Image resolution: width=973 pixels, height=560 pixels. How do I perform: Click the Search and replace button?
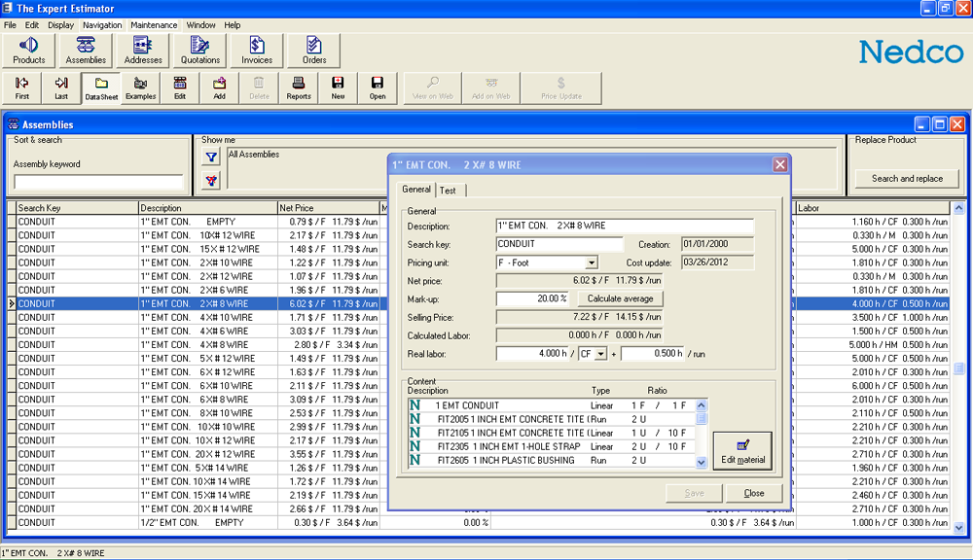(x=907, y=179)
